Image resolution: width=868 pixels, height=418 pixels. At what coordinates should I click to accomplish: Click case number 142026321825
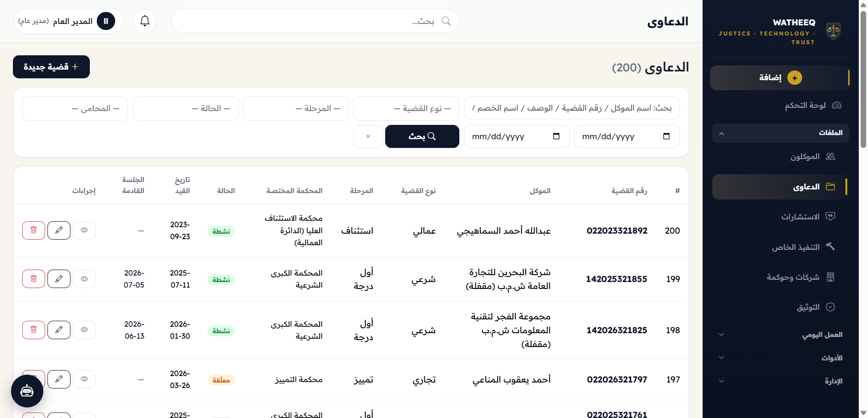point(616,330)
